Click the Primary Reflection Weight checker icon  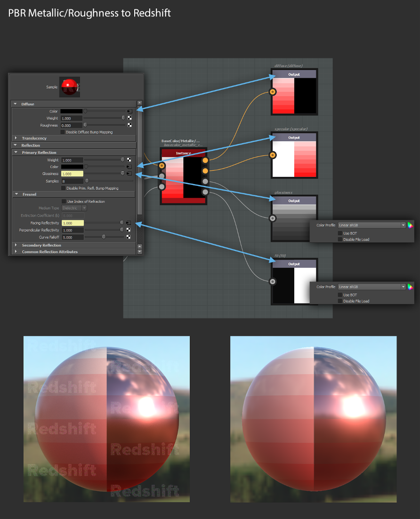coord(129,160)
